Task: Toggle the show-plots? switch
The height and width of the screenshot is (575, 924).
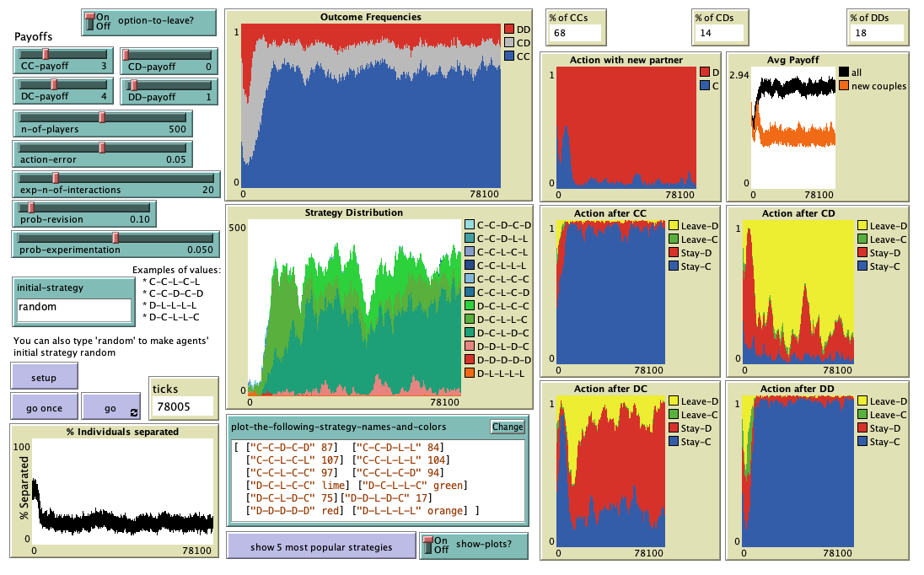Action: coord(435,546)
